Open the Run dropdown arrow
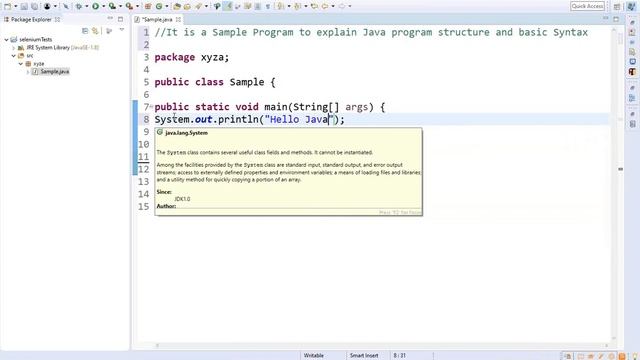The width and height of the screenshot is (640, 360). coord(103,6)
